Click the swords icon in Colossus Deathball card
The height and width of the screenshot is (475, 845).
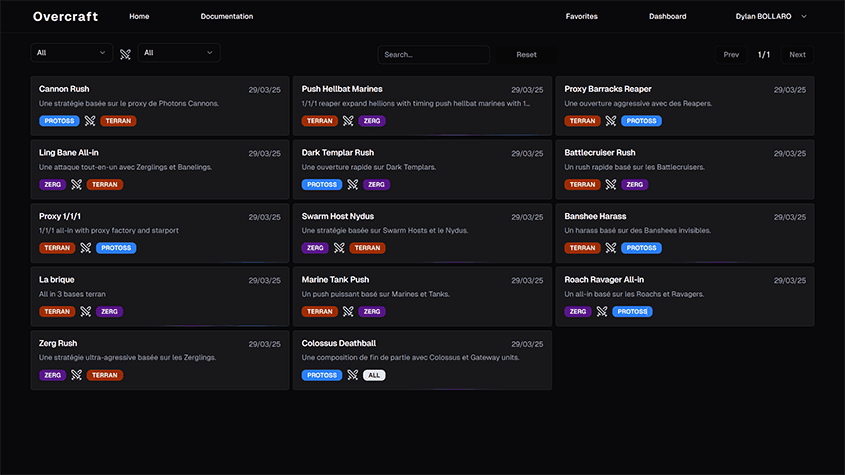352,375
